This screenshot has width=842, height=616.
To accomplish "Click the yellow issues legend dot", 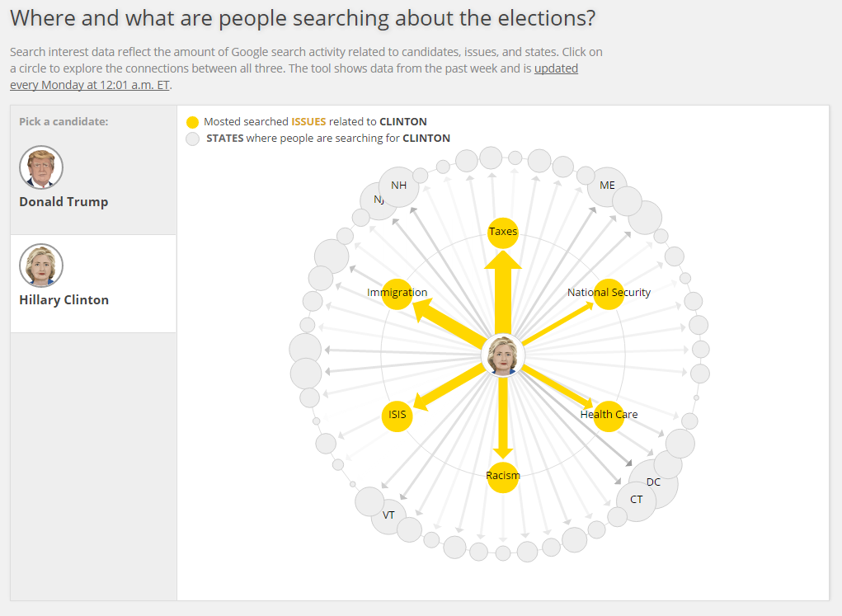I will (x=192, y=122).
